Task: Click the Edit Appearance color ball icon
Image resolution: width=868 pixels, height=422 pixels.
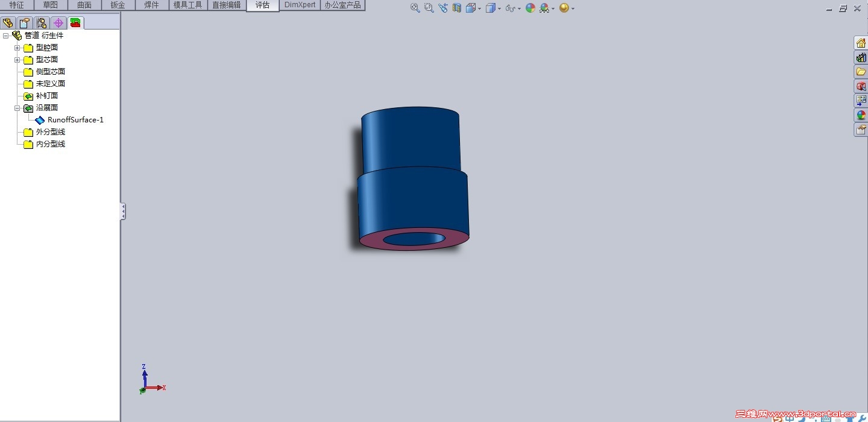Action: 530,8
